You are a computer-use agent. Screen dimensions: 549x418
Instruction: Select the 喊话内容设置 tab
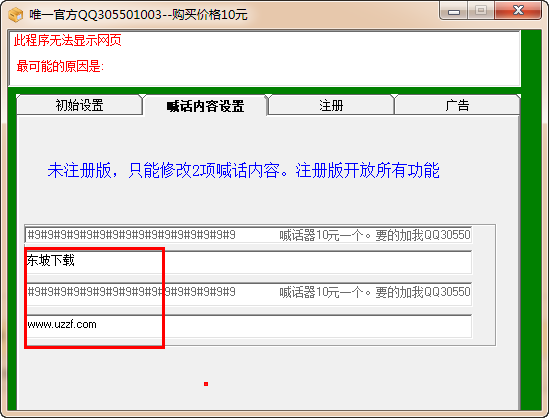point(205,105)
